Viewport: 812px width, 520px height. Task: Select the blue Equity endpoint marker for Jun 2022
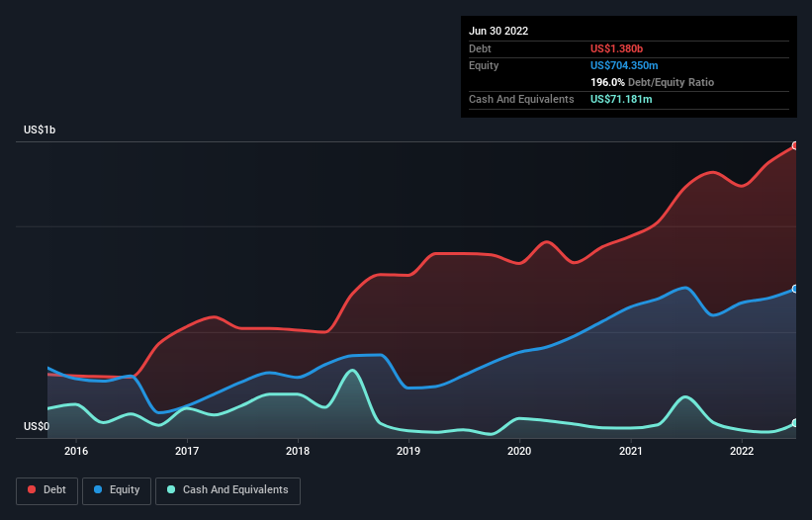tap(795, 289)
